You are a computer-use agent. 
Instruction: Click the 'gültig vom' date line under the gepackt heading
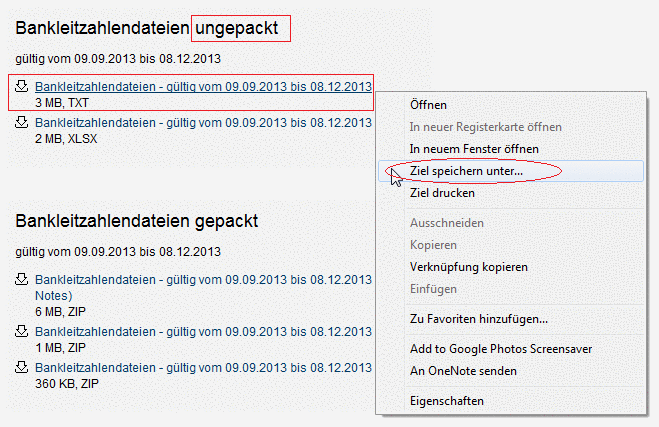click(118, 252)
